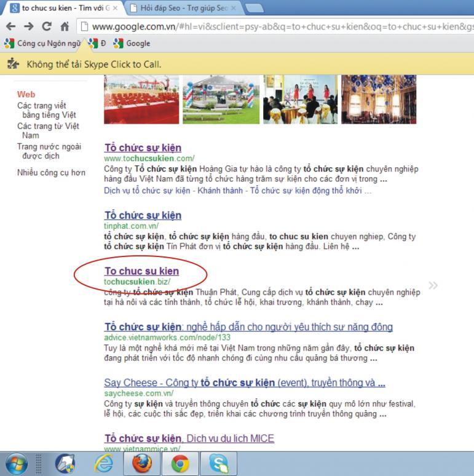This screenshot has width=474, height=476.
Task: Open the tinphat.com.vn result title
Action: tap(143, 215)
